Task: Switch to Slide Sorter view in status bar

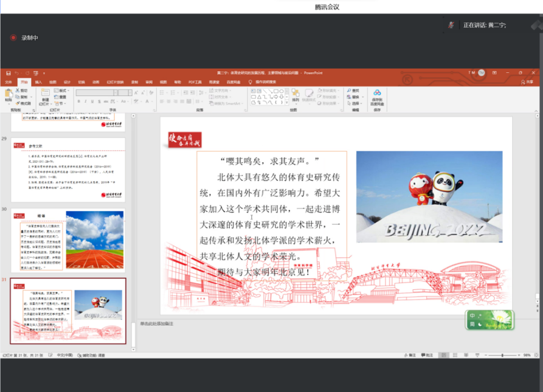Action: [455, 354]
